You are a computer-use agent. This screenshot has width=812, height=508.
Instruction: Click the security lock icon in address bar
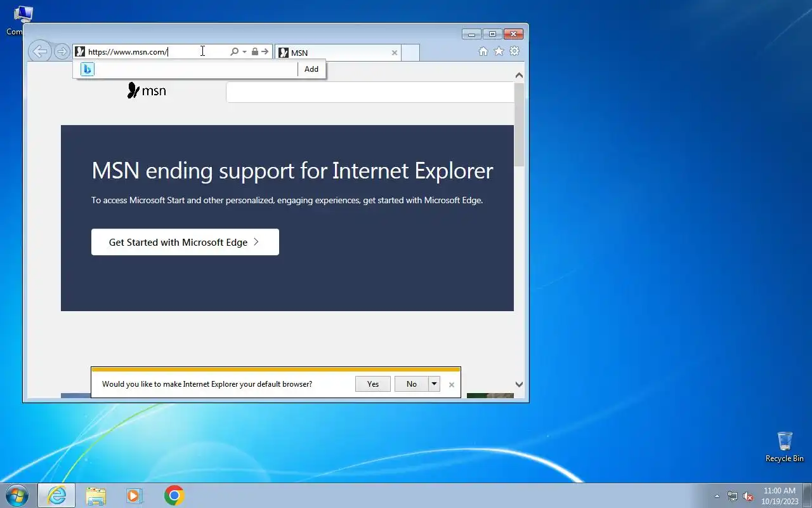[x=254, y=51]
